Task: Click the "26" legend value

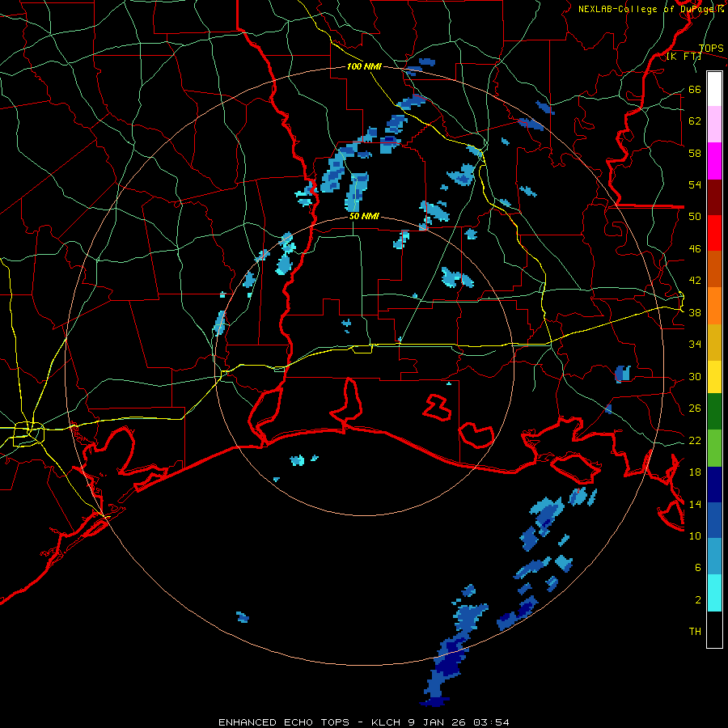Action: click(695, 408)
